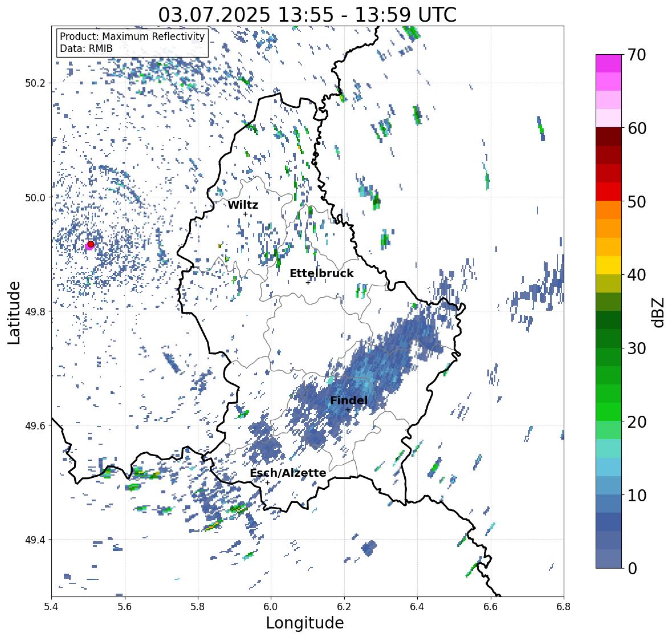Click the longitude tick label 6.8
Image resolution: width=672 pixels, height=637 pixels.
[x=564, y=607]
